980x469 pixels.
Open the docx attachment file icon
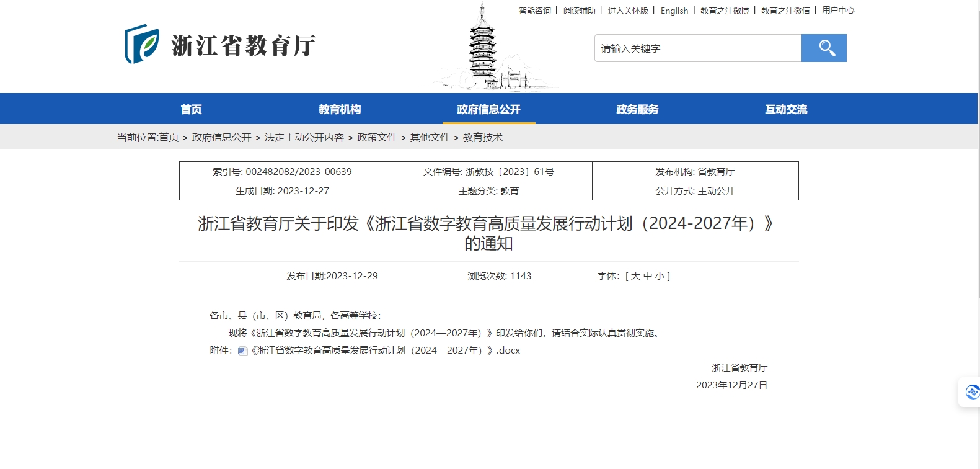[242, 351]
